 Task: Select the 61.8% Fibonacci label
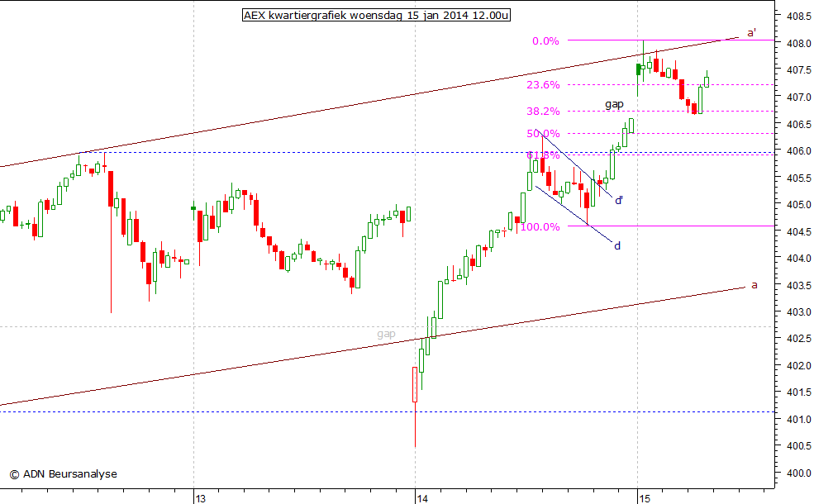click(543, 155)
